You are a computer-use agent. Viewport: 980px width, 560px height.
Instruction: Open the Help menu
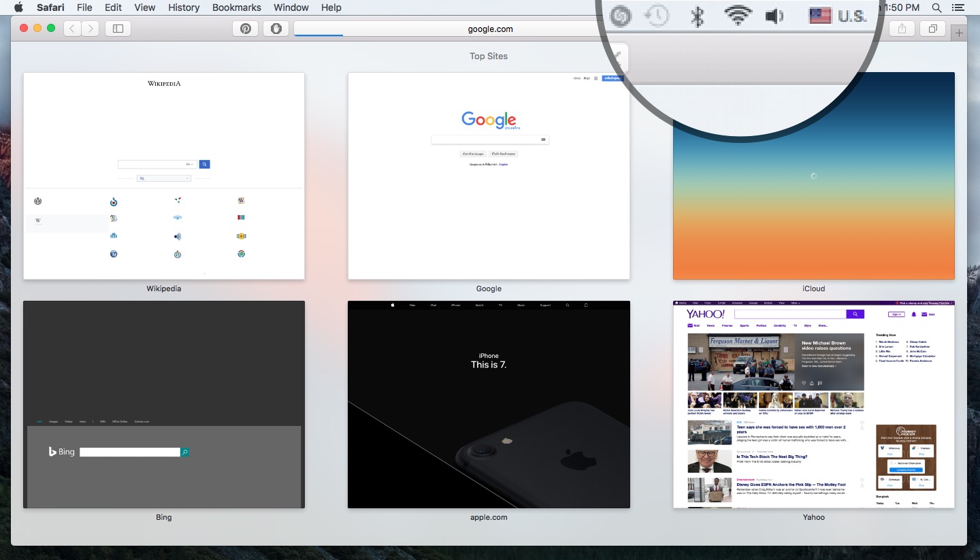click(x=331, y=7)
